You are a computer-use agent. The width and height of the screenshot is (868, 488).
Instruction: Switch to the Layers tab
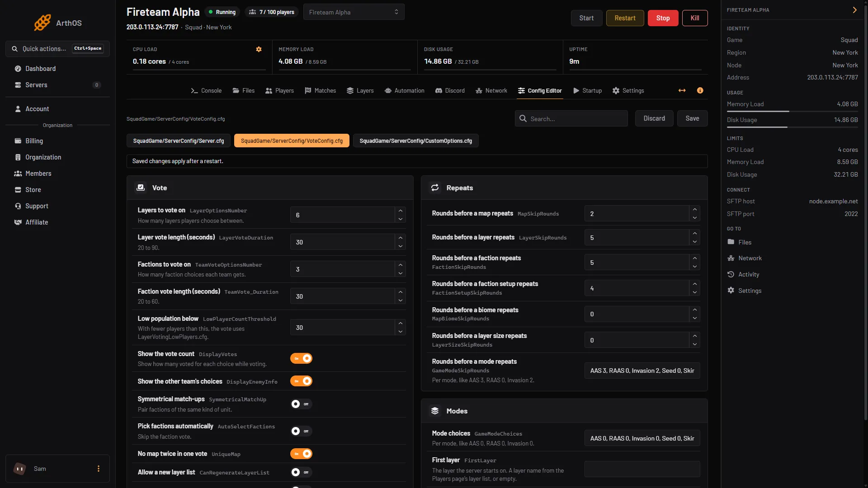[360, 90]
